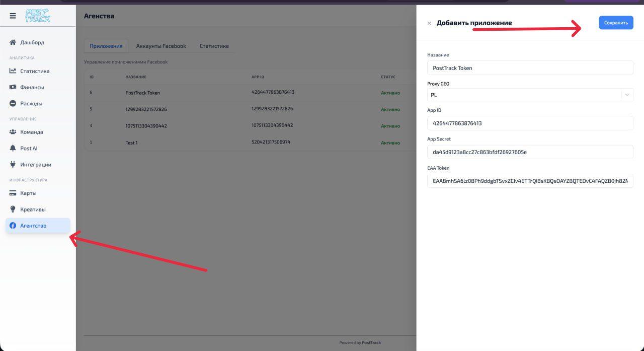Image resolution: width=644 pixels, height=351 pixels.
Task: Open Статистика chart icon in sidebar
Action: (x=13, y=71)
